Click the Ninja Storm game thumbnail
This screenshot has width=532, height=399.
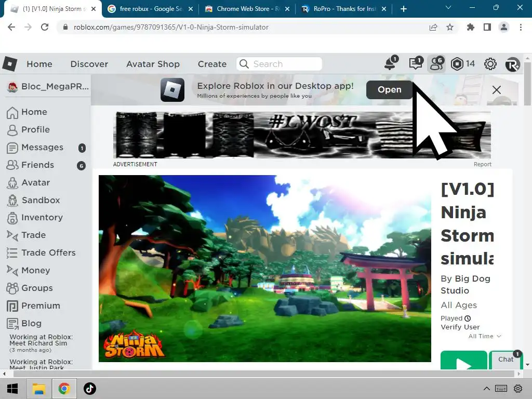[x=264, y=269]
